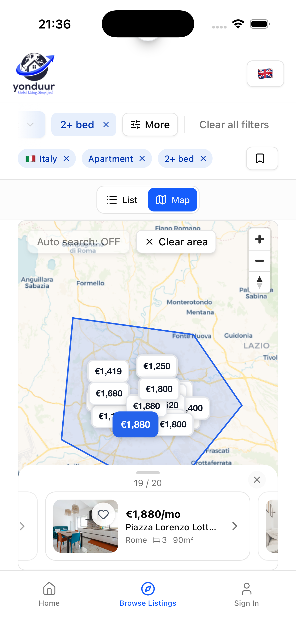Click Clear all filters
The height and width of the screenshot is (644, 296).
pos(234,125)
